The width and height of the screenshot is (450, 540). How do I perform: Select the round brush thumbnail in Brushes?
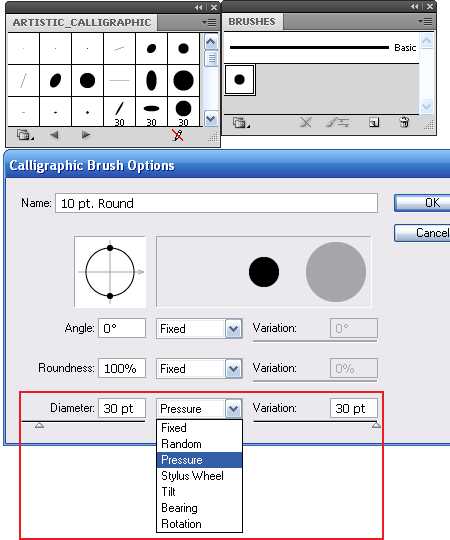(240, 80)
